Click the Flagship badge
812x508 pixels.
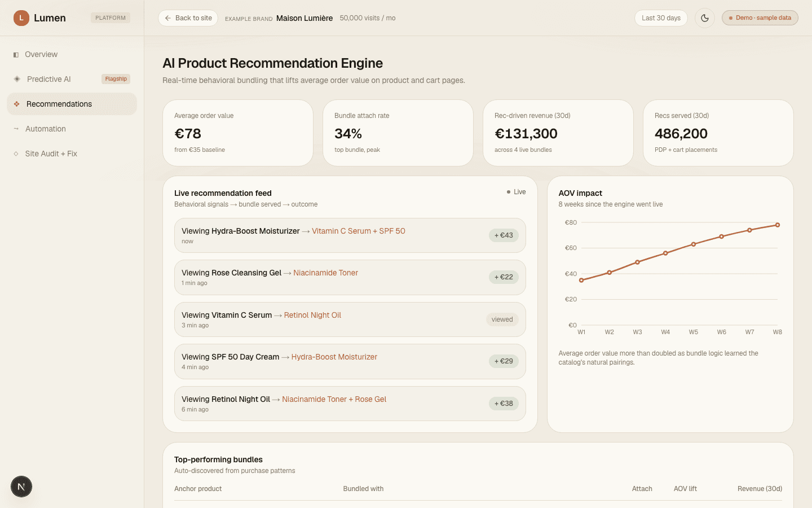point(116,79)
